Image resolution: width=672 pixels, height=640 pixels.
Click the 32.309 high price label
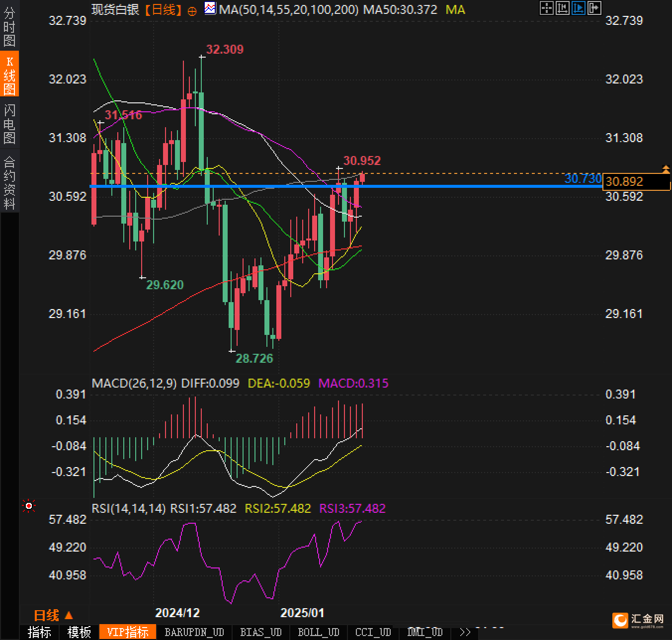point(225,49)
